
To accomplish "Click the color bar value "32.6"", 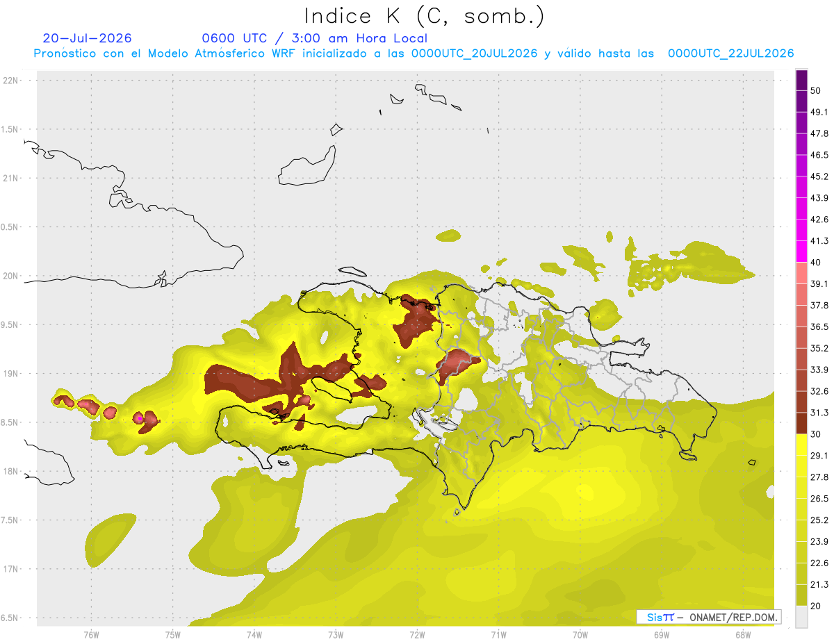I will pos(819,391).
